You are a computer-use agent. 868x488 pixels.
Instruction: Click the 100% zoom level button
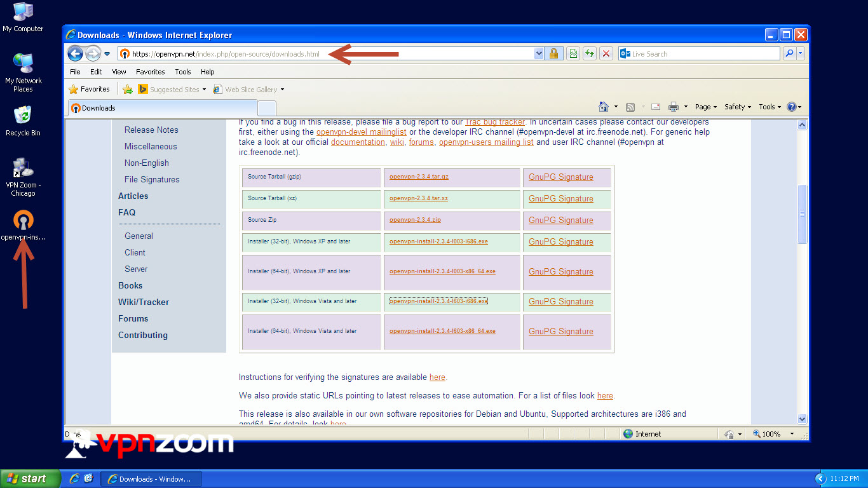768,434
